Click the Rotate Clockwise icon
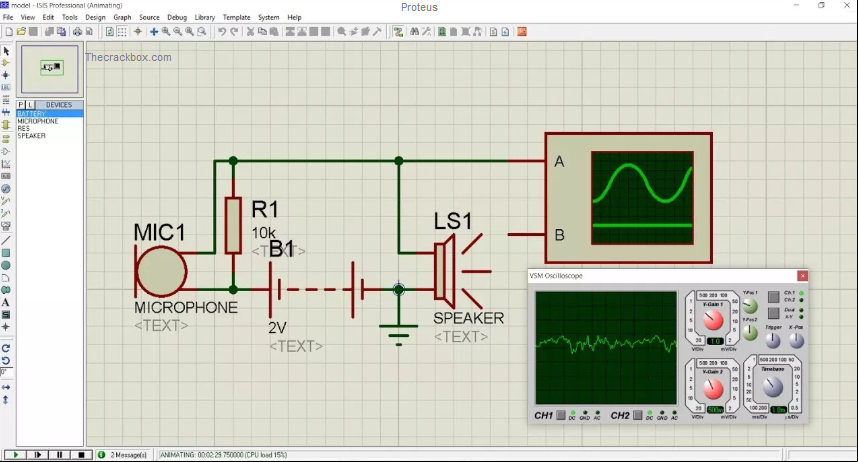Viewport: 858px width, 462px height. 5,348
